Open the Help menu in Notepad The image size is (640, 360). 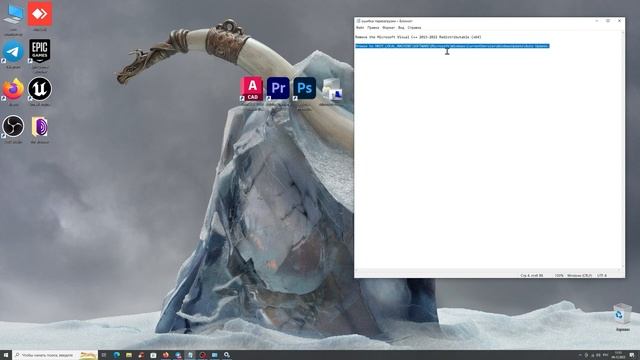pyautogui.click(x=414, y=28)
